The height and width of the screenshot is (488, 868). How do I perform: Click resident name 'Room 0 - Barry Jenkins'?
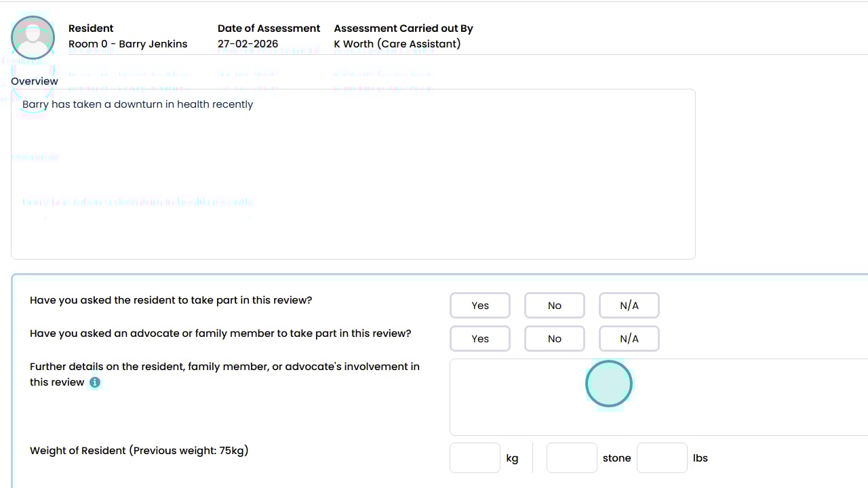click(x=127, y=44)
